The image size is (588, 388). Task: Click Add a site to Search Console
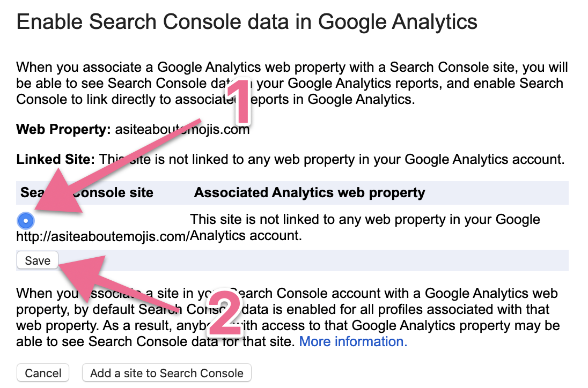[166, 373]
